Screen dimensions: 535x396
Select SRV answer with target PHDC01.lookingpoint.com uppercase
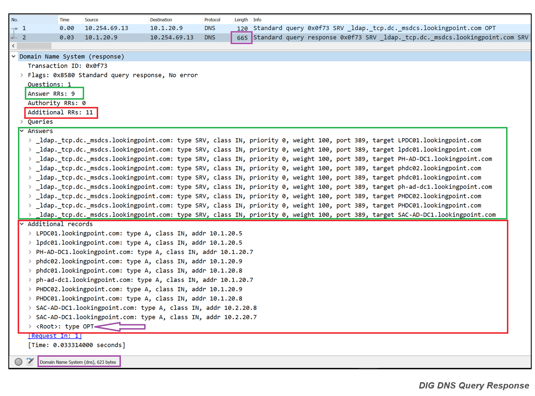[x=259, y=206]
